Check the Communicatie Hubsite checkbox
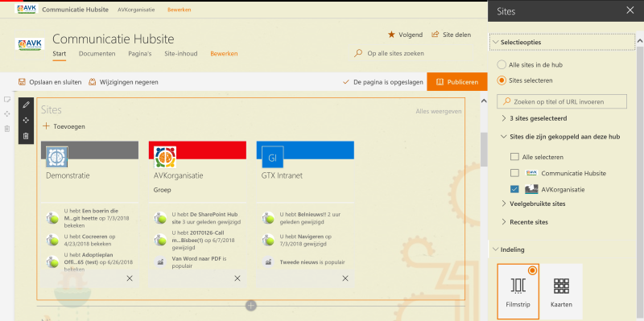Screen dimensions: 644x321 514,173
